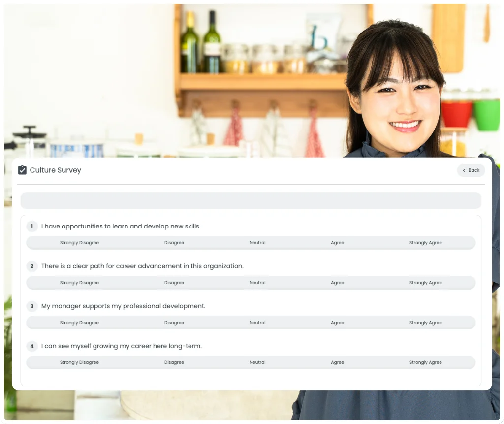The width and height of the screenshot is (504, 424).
Task: Select Strongly Disagree for the career advancement question
Action: (x=79, y=282)
